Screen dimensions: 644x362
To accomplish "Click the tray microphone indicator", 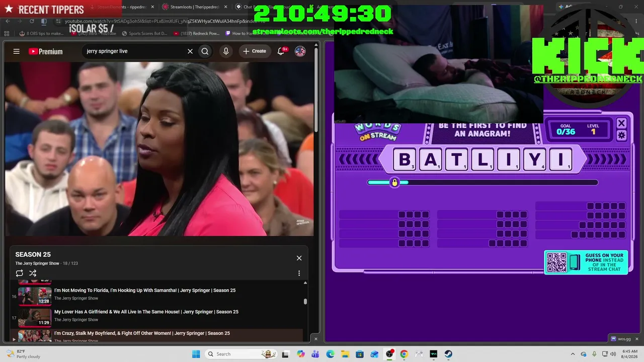I will 594,354.
